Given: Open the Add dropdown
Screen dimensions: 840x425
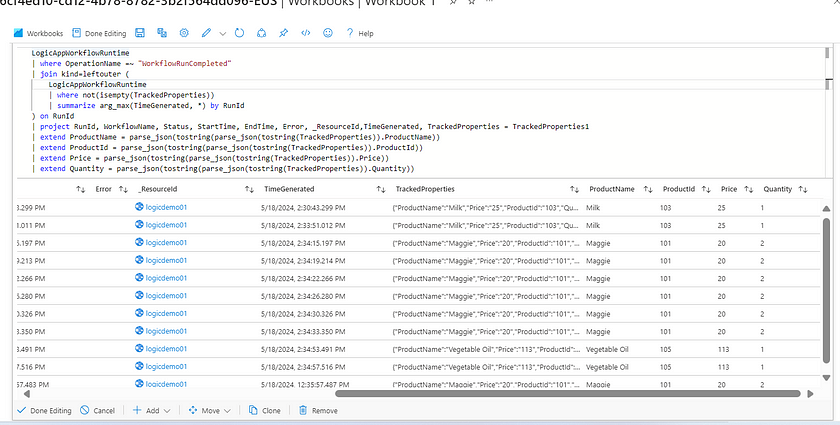Looking at the screenshot, I should (151, 411).
